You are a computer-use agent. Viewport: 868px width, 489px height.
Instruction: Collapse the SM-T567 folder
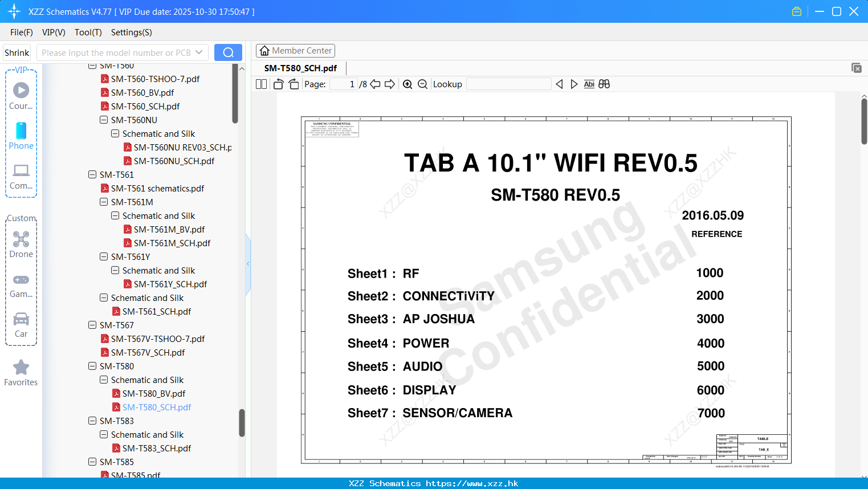coord(92,325)
